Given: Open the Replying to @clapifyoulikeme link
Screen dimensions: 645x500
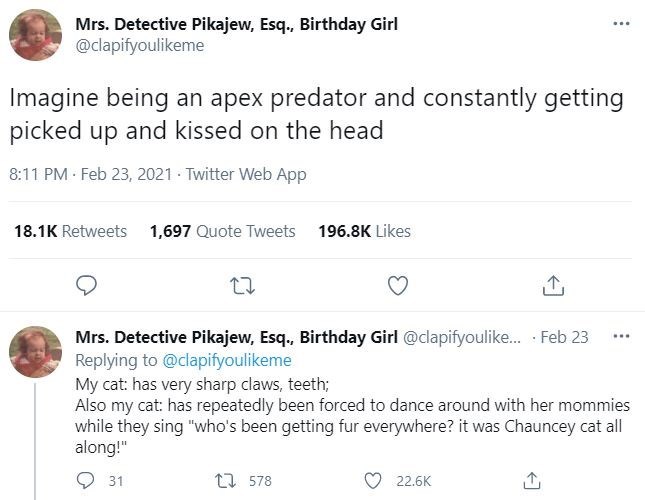Looking at the screenshot, I should [226, 360].
